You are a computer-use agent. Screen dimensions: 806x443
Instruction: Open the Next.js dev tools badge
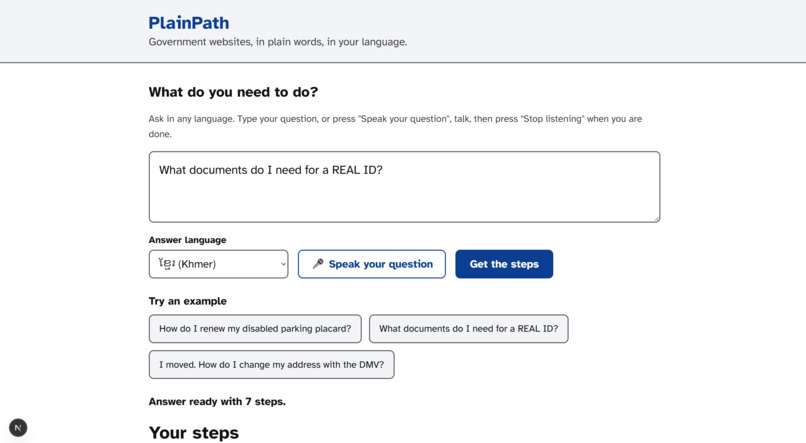(x=18, y=428)
